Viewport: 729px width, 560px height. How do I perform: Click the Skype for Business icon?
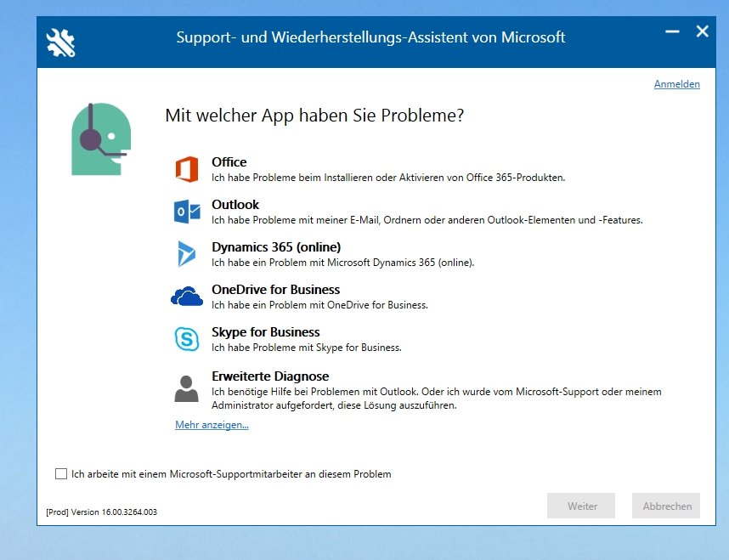tap(188, 338)
